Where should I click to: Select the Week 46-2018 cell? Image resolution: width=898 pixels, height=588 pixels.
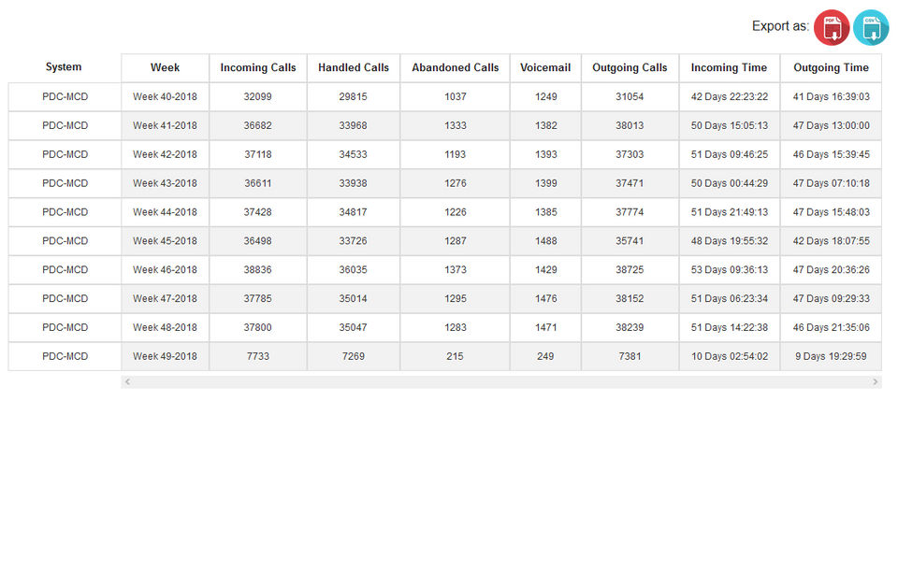pos(165,269)
